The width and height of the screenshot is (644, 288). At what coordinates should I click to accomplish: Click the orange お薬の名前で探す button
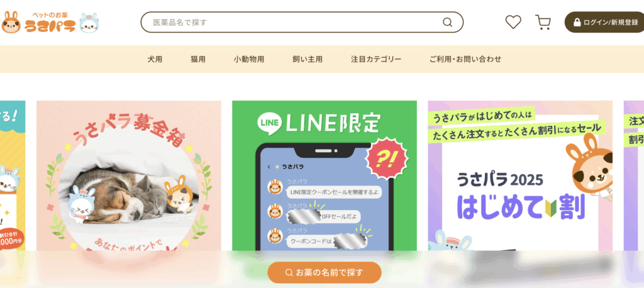pyautogui.click(x=325, y=272)
